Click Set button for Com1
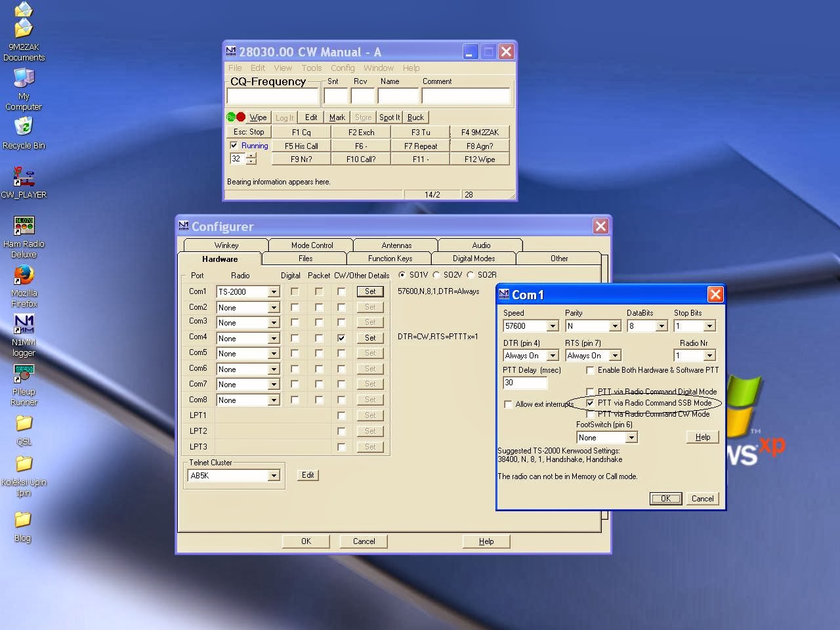Viewport: 840px width, 630px height. [370, 291]
